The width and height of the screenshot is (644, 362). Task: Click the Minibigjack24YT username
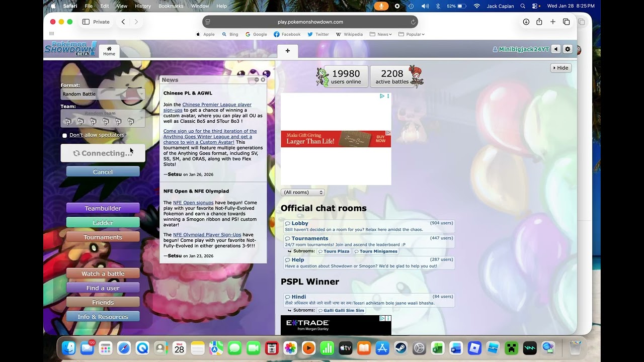click(521, 49)
